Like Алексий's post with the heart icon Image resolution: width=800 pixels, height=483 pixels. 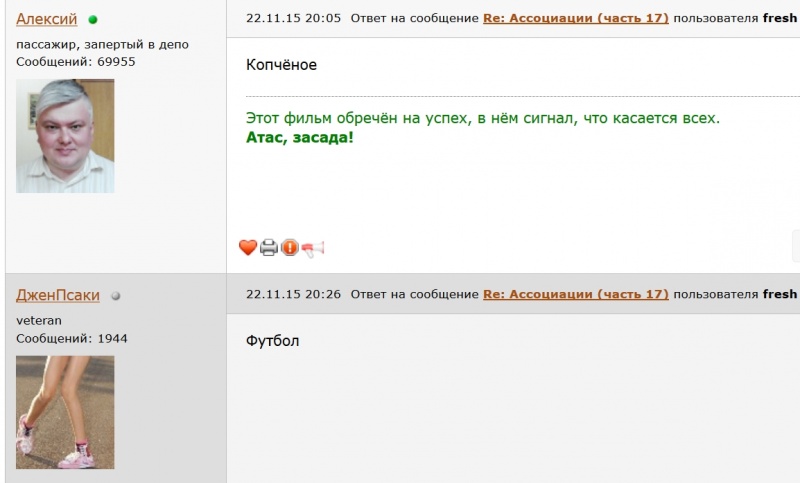pos(248,247)
